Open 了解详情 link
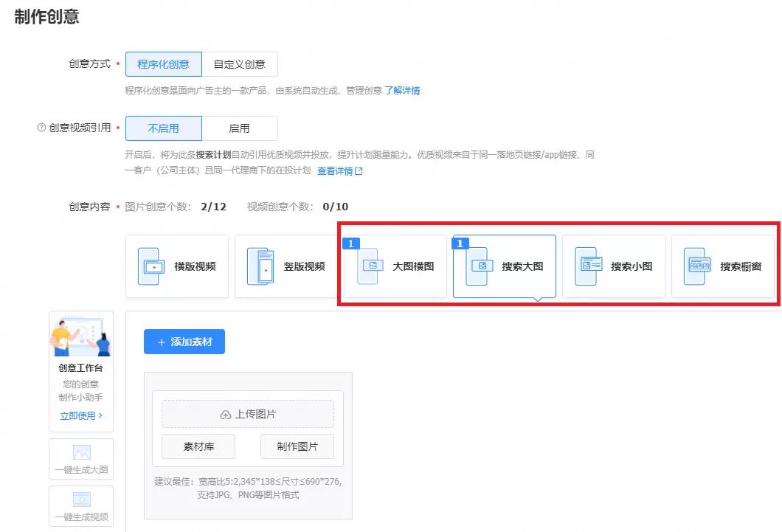Screen dimensions: 782x532 click(x=402, y=91)
